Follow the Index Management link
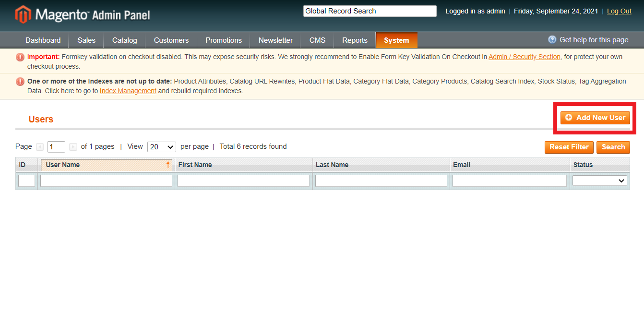This screenshot has width=644, height=314. tap(128, 91)
